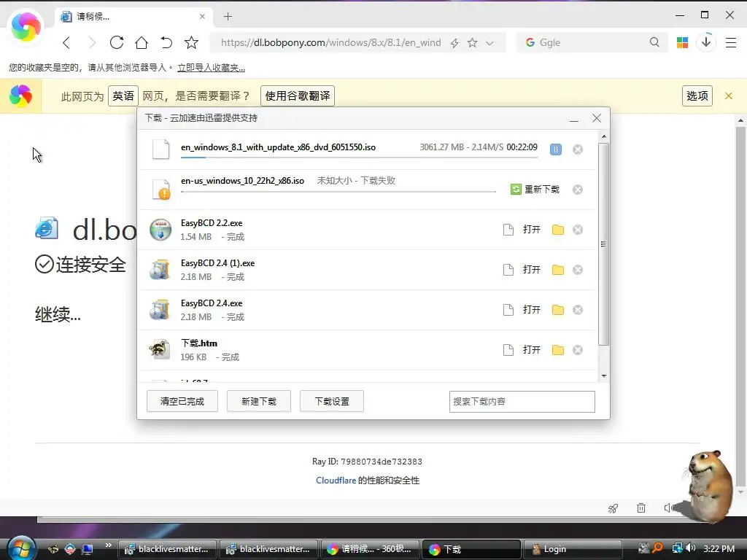The height and width of the screenshot is (560, 747).
Task: Pause the Windows 8.1 ISO download
Action: click(x=555, y=149)
